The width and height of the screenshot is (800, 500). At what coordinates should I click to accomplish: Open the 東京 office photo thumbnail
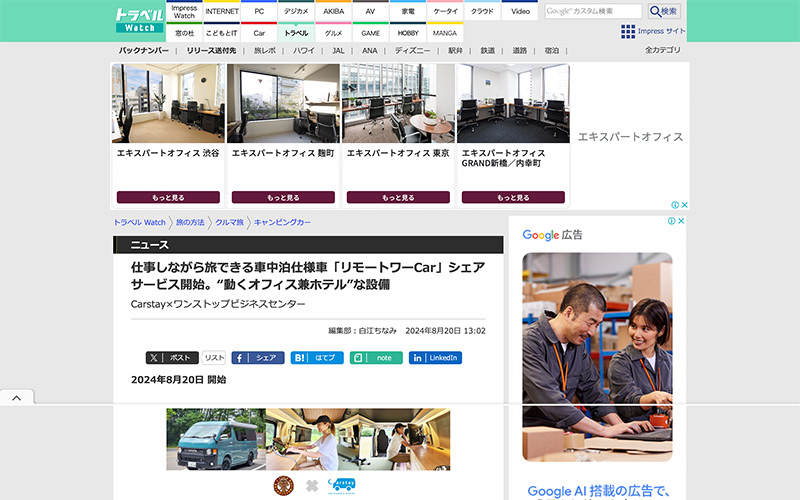coord(398,103)
